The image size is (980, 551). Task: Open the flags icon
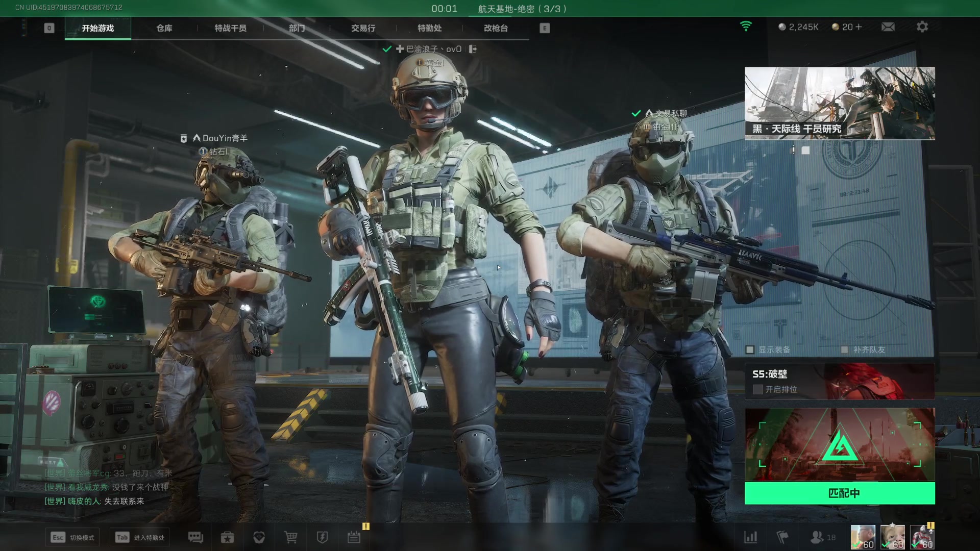(782, 537)
